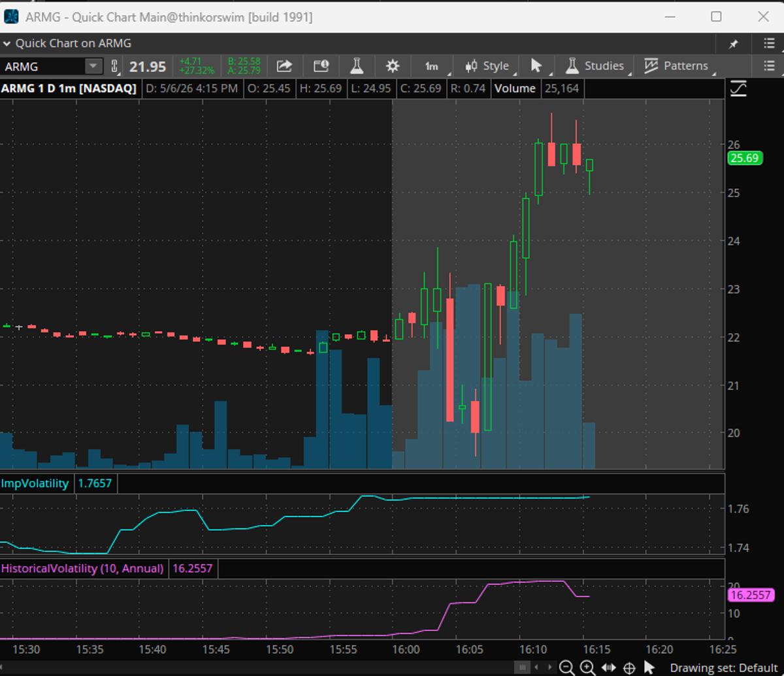Click the range value R: 0.74

tap(468, 88)
